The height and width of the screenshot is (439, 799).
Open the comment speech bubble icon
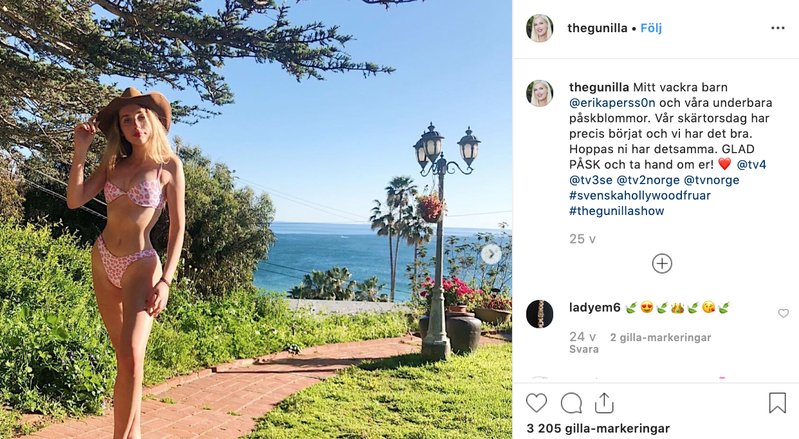click(571, 403)
